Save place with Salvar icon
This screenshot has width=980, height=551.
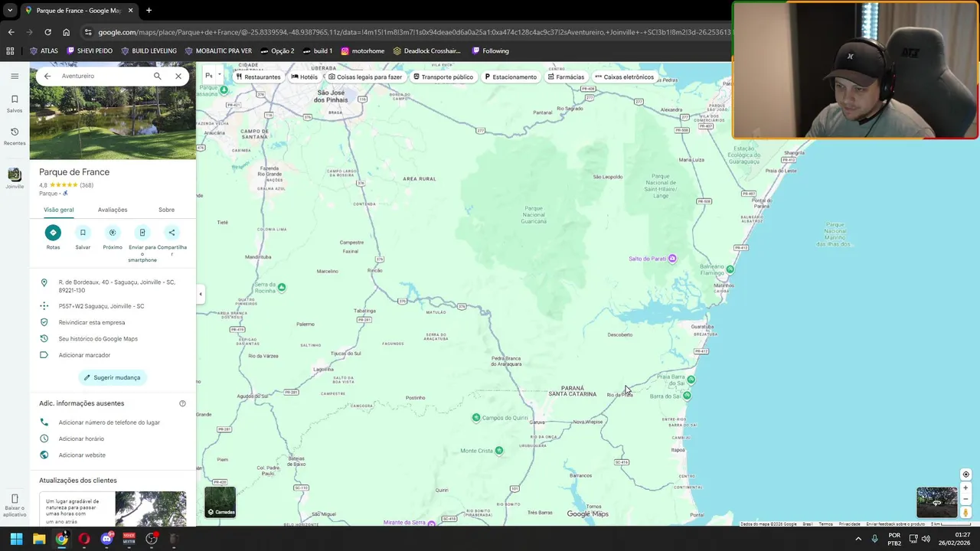pos(83,233)
